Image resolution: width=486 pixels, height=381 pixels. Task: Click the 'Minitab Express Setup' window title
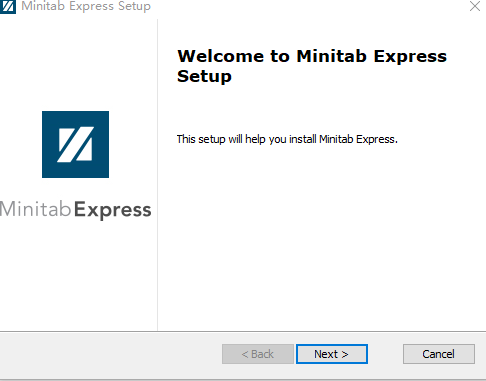(x=86, y=6)
